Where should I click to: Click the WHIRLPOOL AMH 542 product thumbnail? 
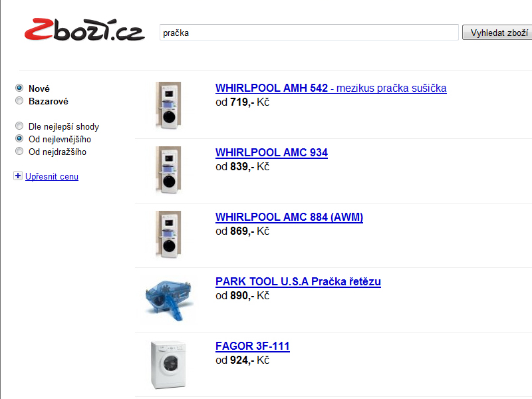coord(168,105)
